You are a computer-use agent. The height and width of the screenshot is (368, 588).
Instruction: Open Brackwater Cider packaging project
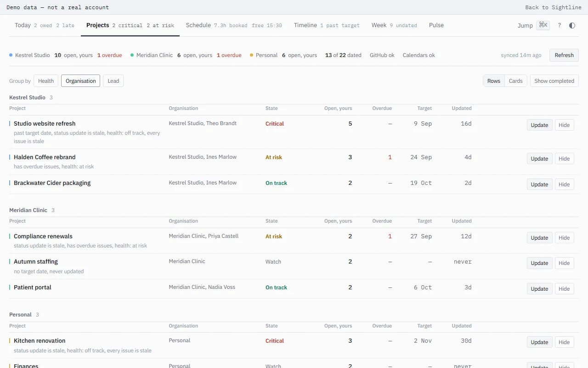point(52,183)
